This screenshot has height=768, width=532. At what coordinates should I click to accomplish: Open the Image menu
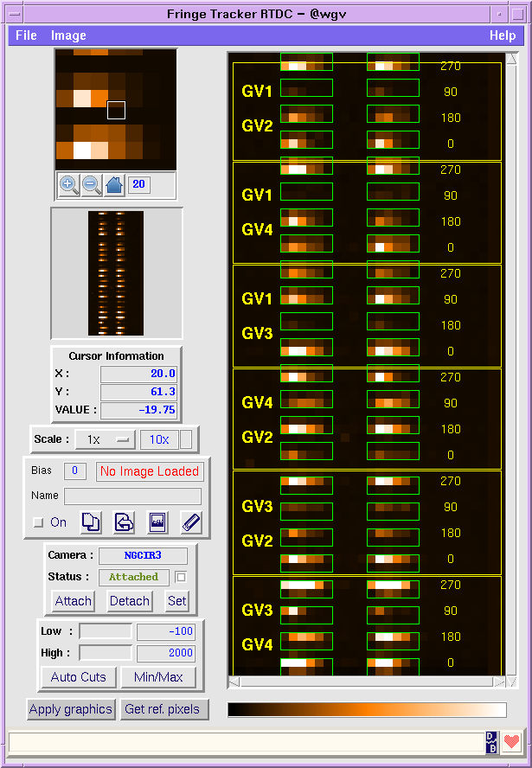(x=68, y=35)
